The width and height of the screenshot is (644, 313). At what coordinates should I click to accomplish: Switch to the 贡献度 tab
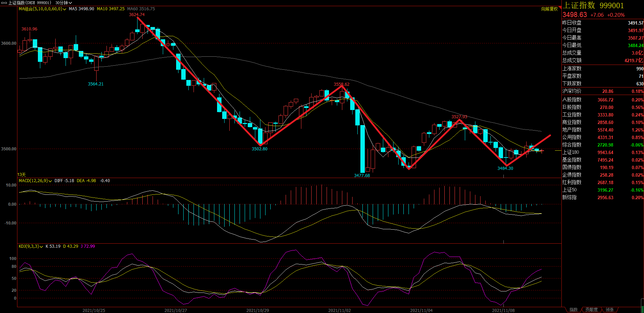[x=591, y=310]
